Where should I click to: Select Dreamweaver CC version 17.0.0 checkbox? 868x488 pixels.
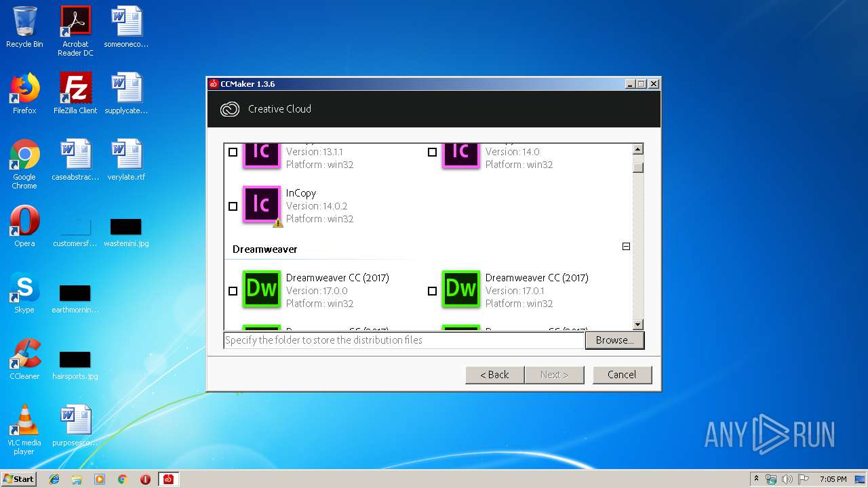coord(233,291)
